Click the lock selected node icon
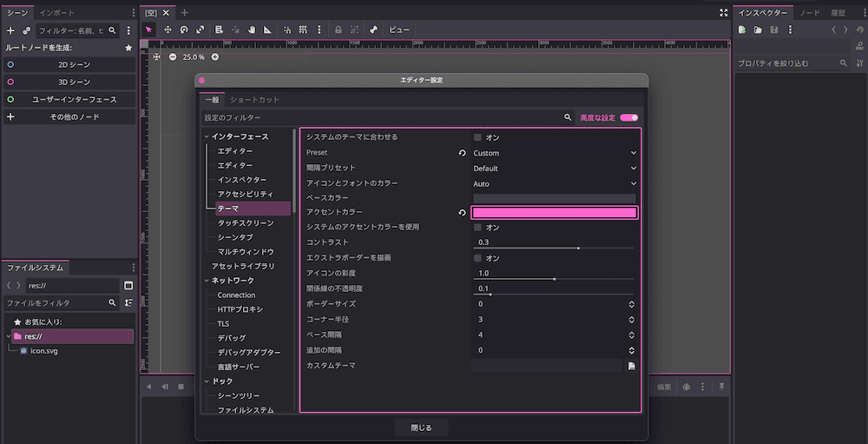This screenshot has width=868, height=444. point(339,30)
